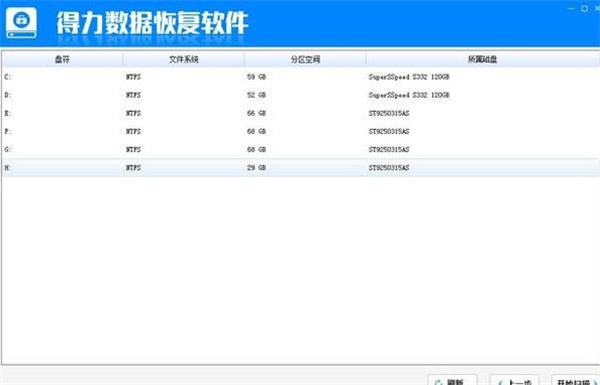Go back with the 上一步 button

(514, 380)
